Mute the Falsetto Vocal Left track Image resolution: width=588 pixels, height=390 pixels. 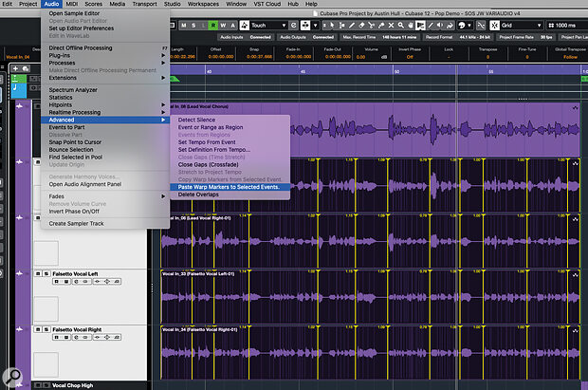[x=38, y=273]
